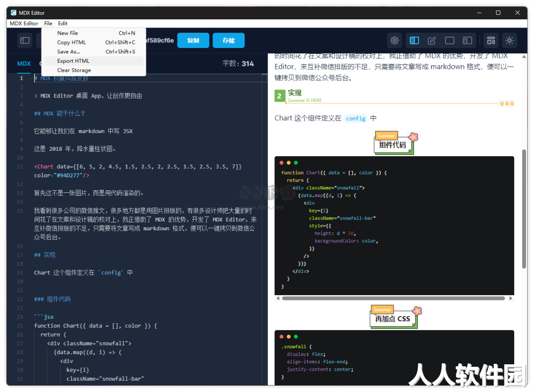Click the '组件代码' heading badge in the preview
Screen dimensions: 534x392
pyautogui.click(x=394, y=144)
